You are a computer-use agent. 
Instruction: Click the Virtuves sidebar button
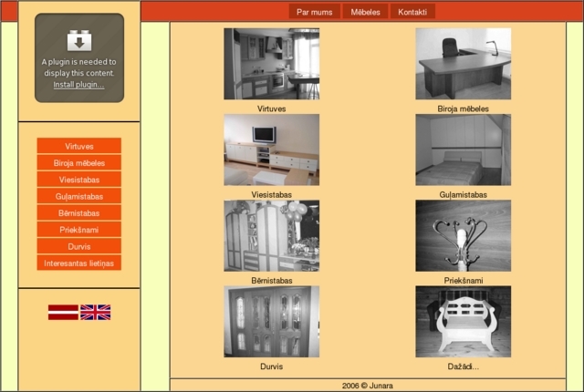pyautogui.click(x=79, y=146)
